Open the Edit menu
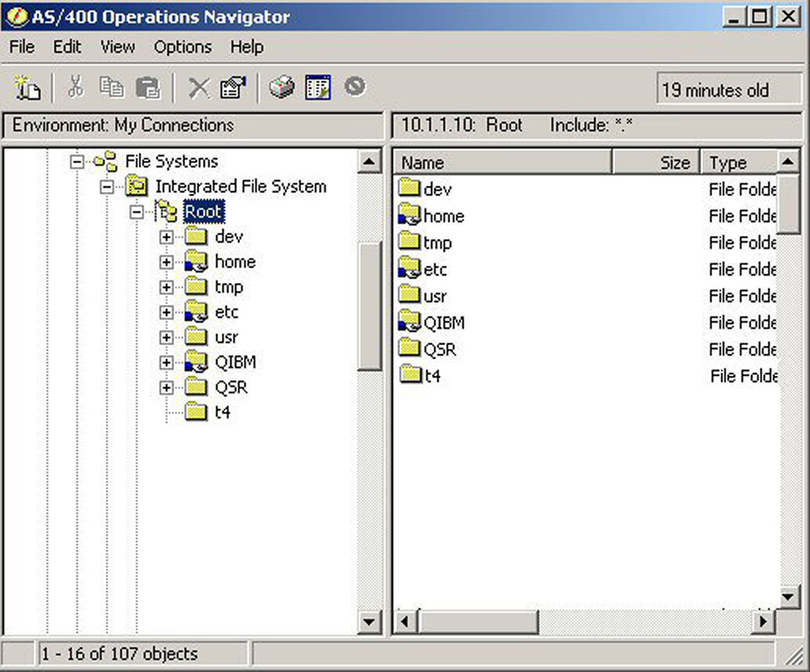The width and height of the screenshot is (810, 672). coord(67,47)
